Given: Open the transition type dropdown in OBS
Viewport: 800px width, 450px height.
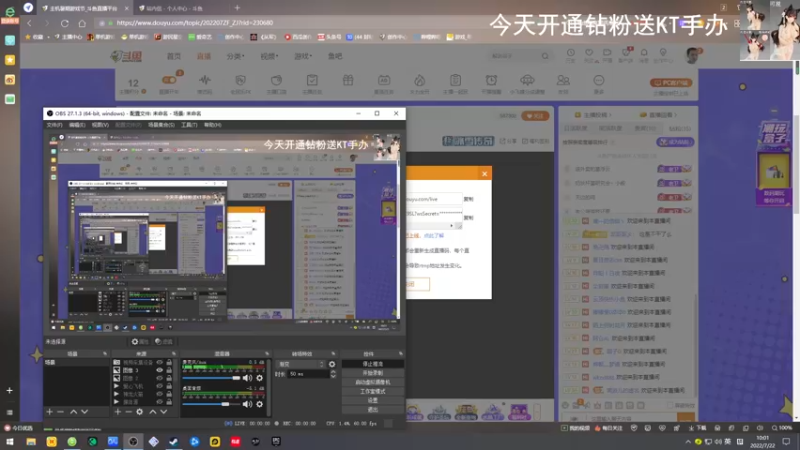Looking at the screenshot, I should point(301,364).
